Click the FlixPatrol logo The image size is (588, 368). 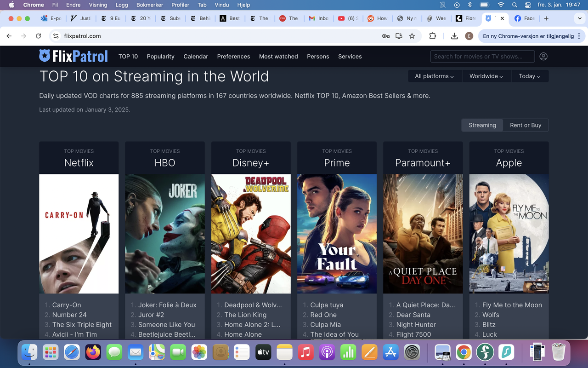(x=73, y=56)
